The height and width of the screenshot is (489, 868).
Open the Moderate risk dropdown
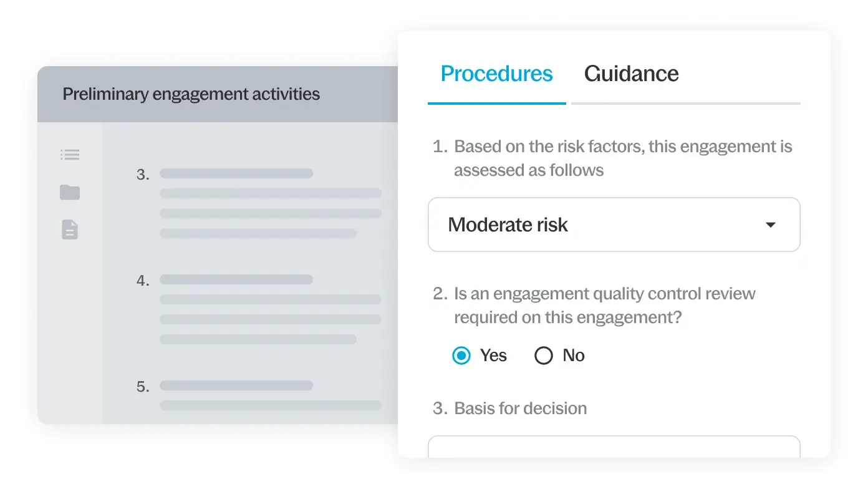click(614, 225)
